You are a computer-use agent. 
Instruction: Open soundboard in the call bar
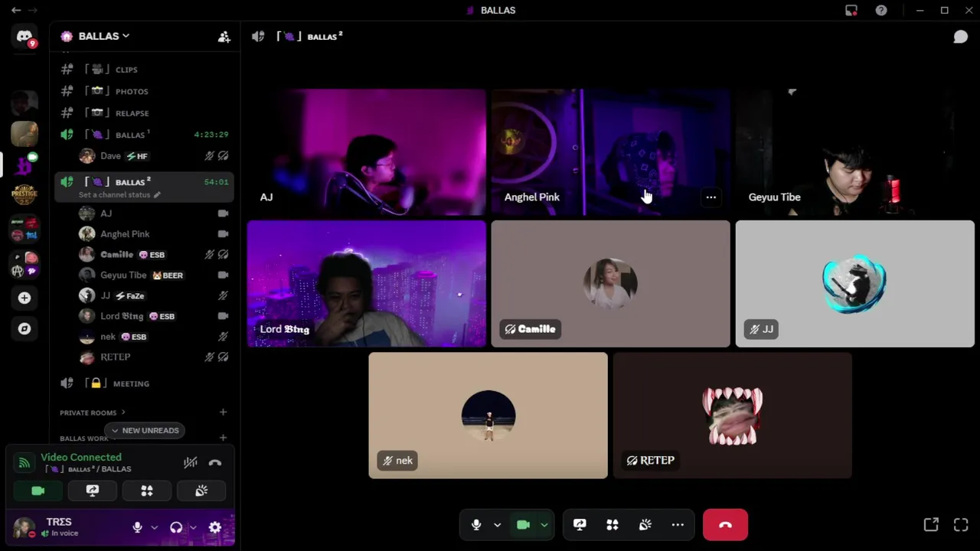tap(645, 525)
